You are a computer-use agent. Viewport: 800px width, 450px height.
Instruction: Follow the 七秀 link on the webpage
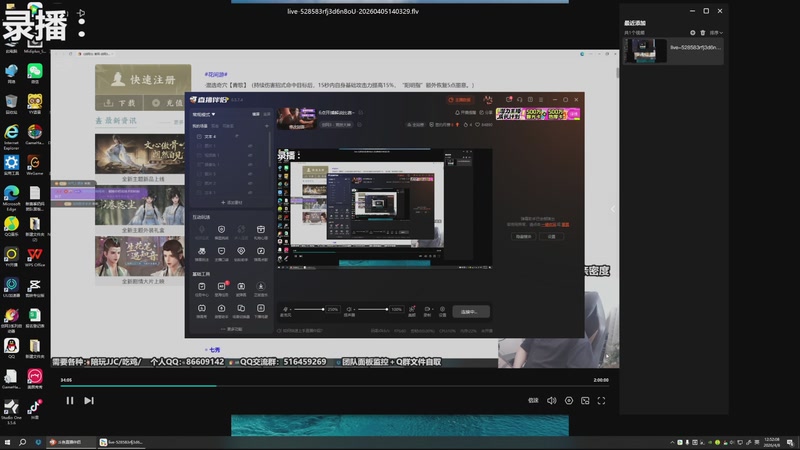tap(214, 350)
